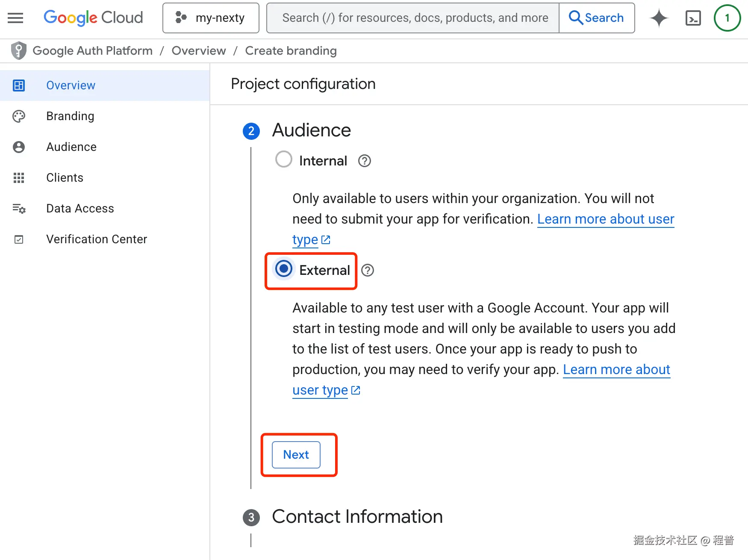Select the External radio button

pyautogui.click(x=284, y=269)
